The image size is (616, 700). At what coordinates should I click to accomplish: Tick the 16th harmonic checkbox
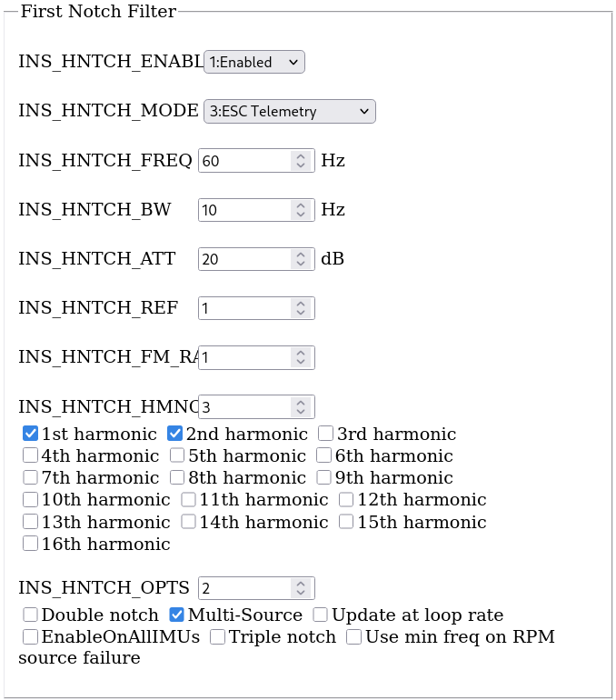coord(31,544)
